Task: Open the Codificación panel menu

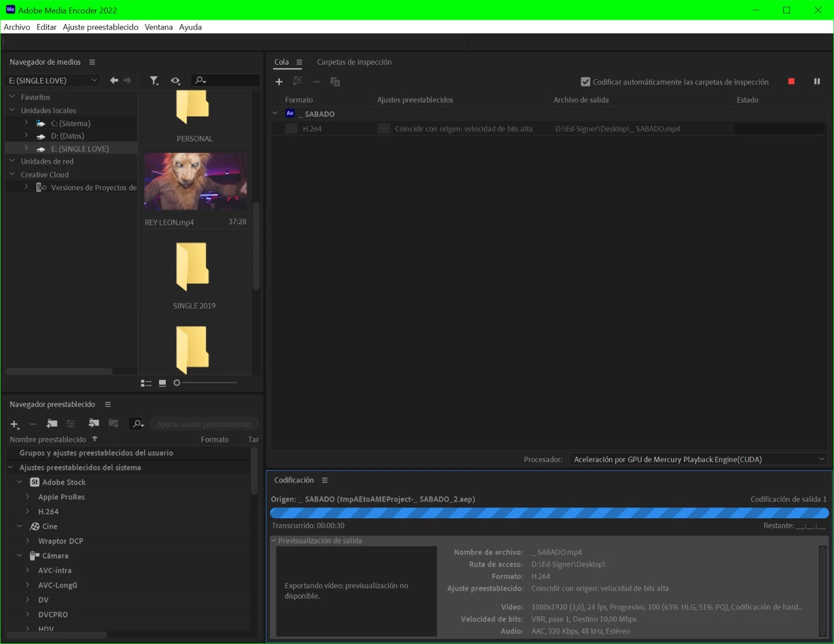Action: click(x=325, y=480)
